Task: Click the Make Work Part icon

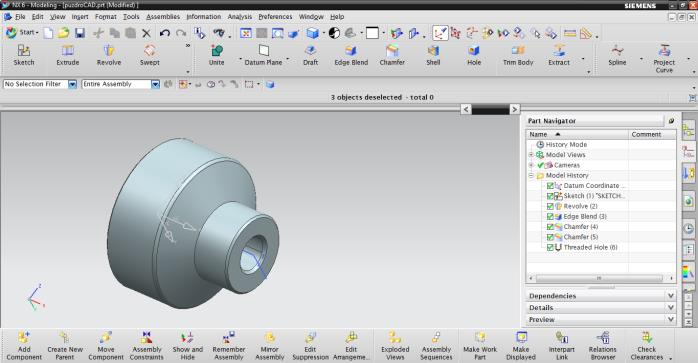Action: [x=480, y=346]
